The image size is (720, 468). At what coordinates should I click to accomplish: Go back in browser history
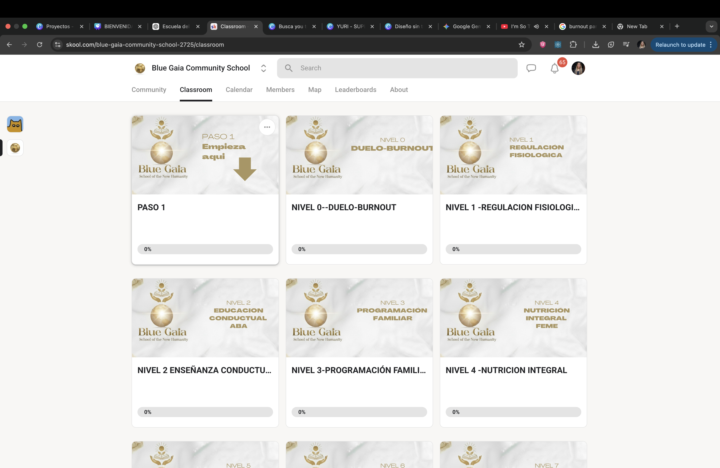[10, 45]
